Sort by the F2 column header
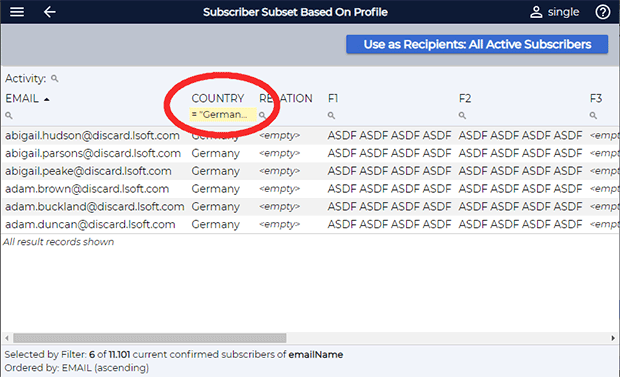Screen dimensions: 620x377 click(465, 99)
